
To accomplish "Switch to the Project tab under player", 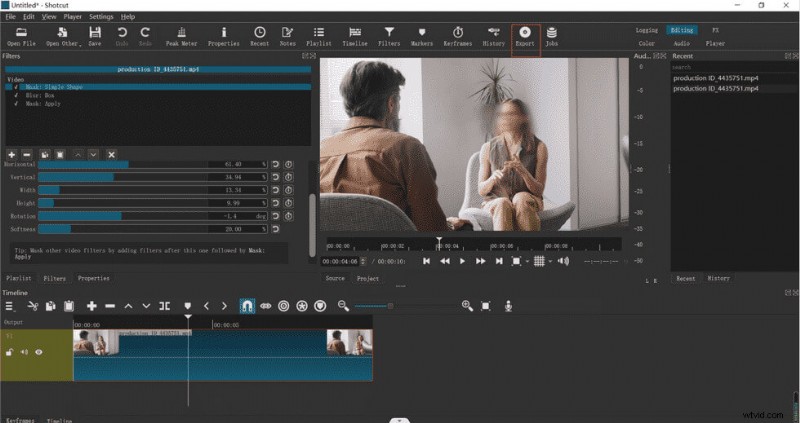I will tap(368, 279).
